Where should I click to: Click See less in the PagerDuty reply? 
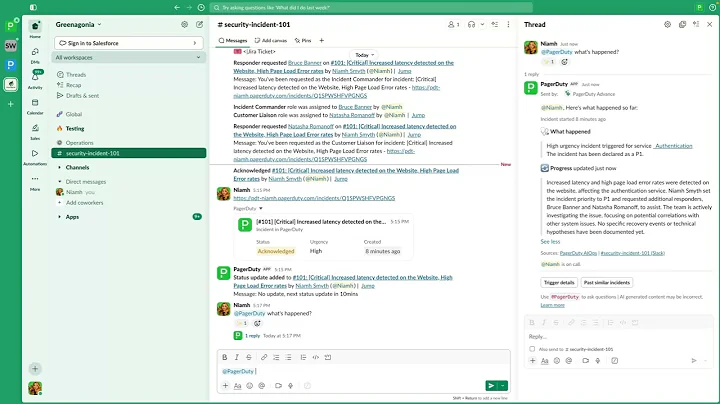click(550, 241)
